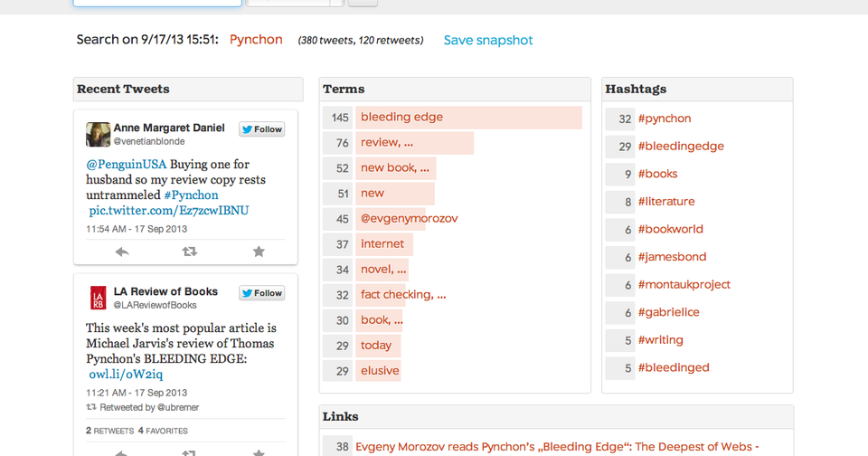The width and height of the screenshot is (868, 456).
Task: Open the #Pynchon hashtag in tweet
Action: [x=191, y=195]
